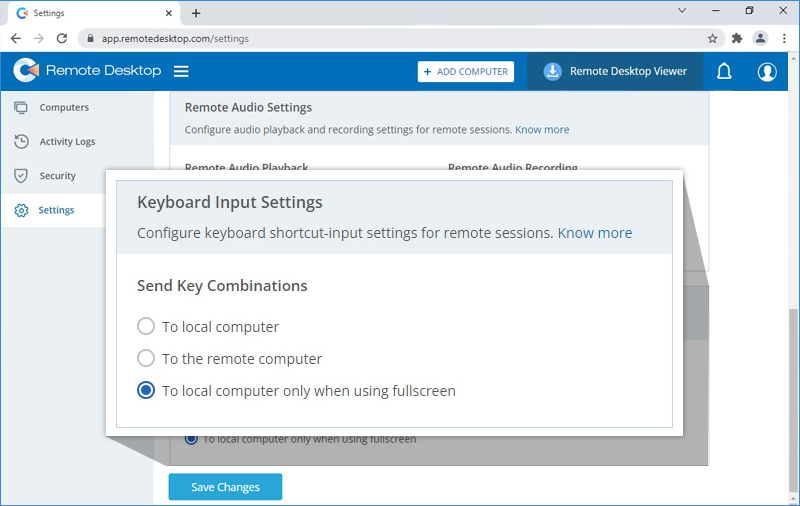Open the user profile account icon
Screen dimensions: 800x506
coord(767,71)
